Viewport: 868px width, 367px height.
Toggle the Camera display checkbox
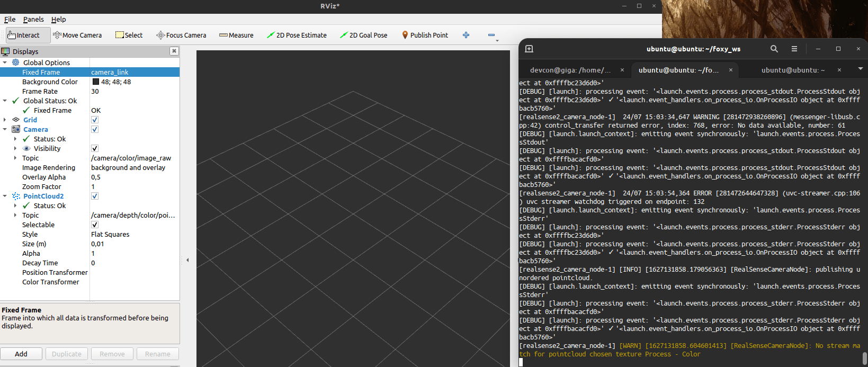click(95, 129)
